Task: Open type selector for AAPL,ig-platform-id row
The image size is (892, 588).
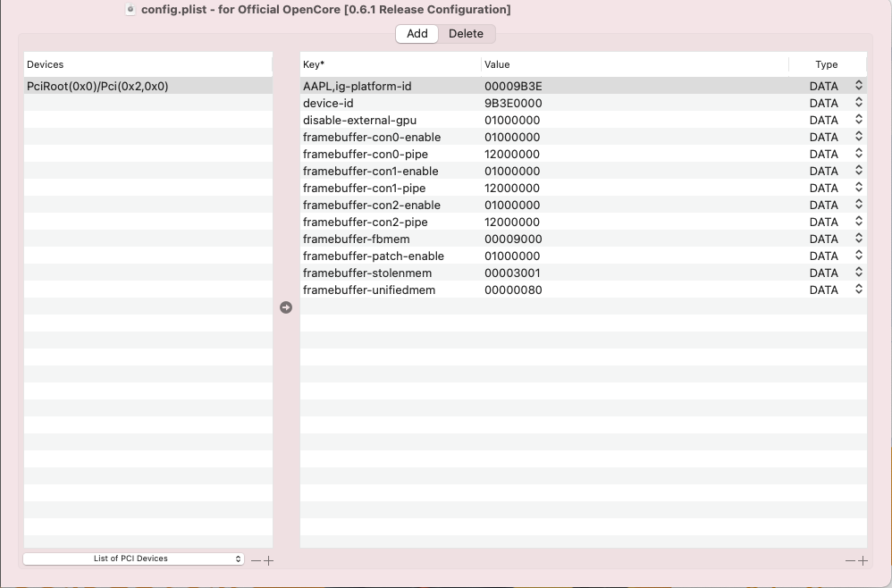Action: point(858,86)
